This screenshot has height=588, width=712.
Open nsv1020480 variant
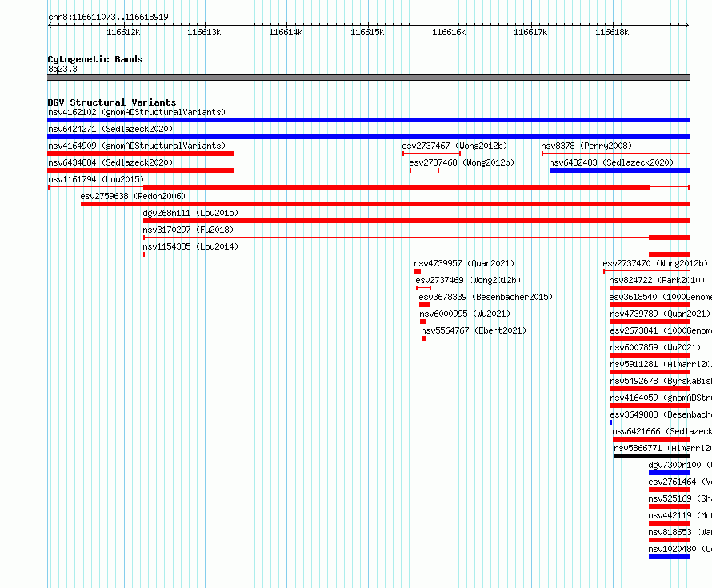click(680, 549)
